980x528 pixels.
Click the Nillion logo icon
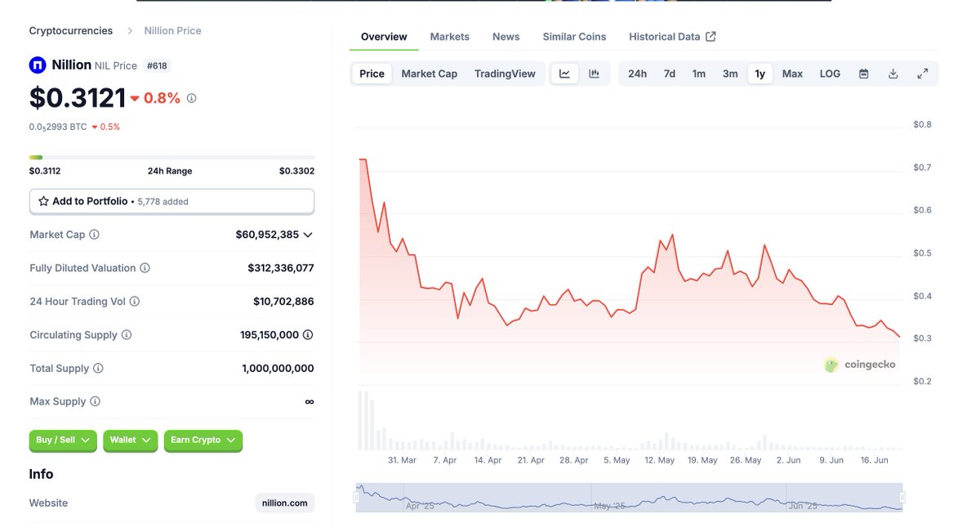[x=37, y=65]
